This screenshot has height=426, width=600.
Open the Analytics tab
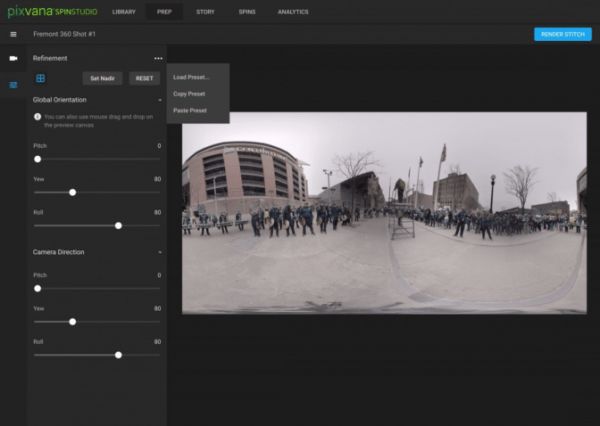(292, 11)
